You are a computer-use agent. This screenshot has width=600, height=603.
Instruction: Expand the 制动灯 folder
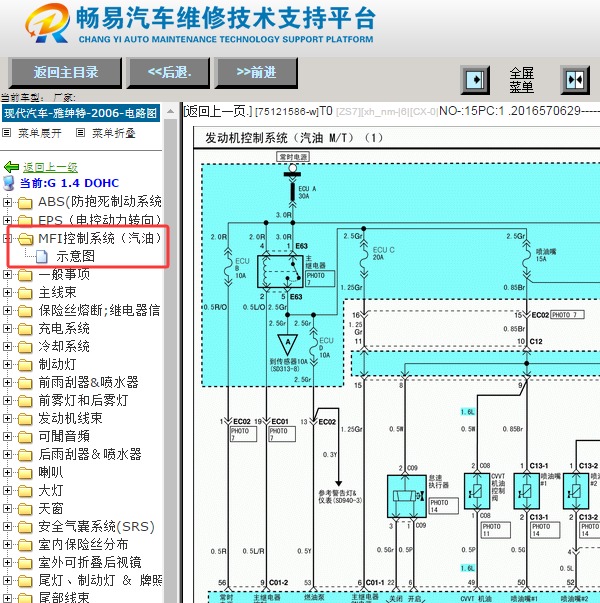tap(7, 364)
